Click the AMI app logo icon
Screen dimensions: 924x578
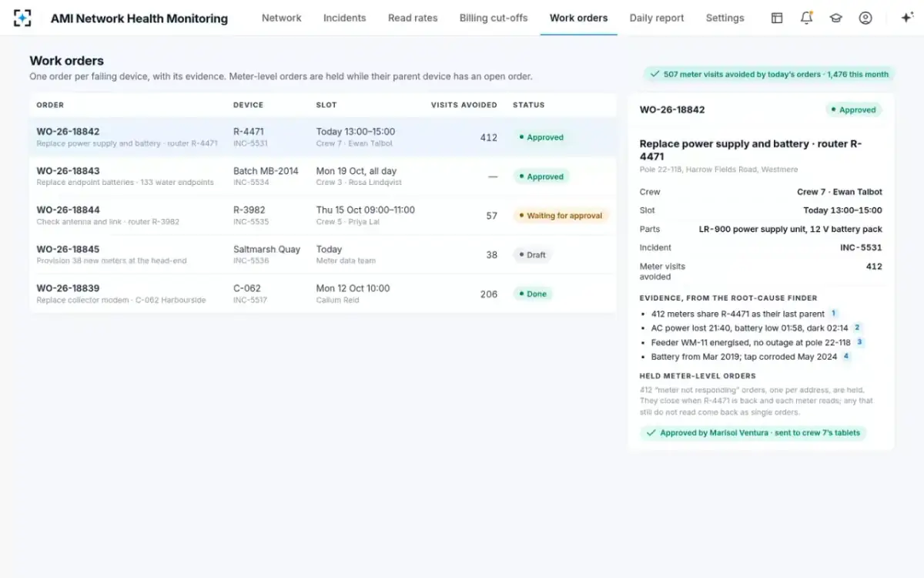[22, 18]
